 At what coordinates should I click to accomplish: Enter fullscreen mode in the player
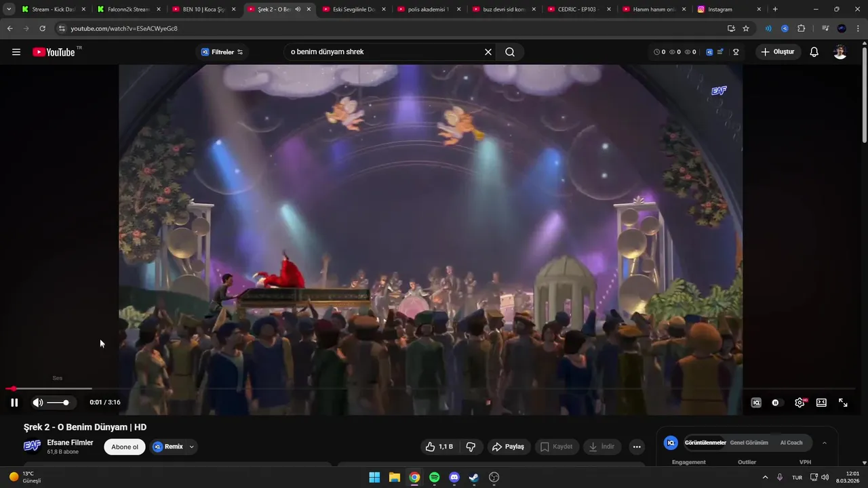[x=843, y=403]
